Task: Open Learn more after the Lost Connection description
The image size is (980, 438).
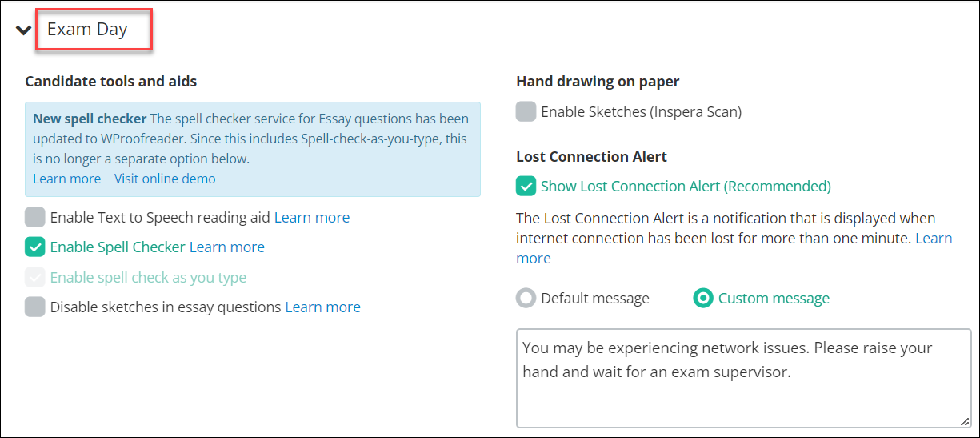Action: (934, 238)
